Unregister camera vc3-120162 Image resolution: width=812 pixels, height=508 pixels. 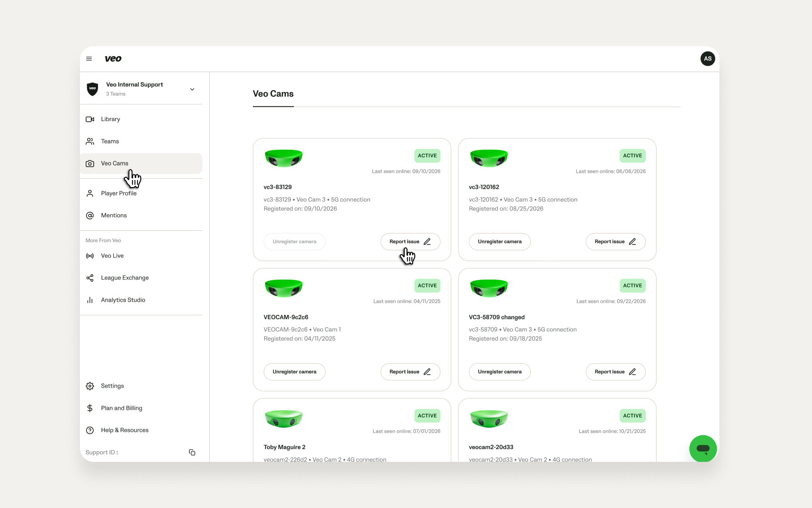(499, 242)
